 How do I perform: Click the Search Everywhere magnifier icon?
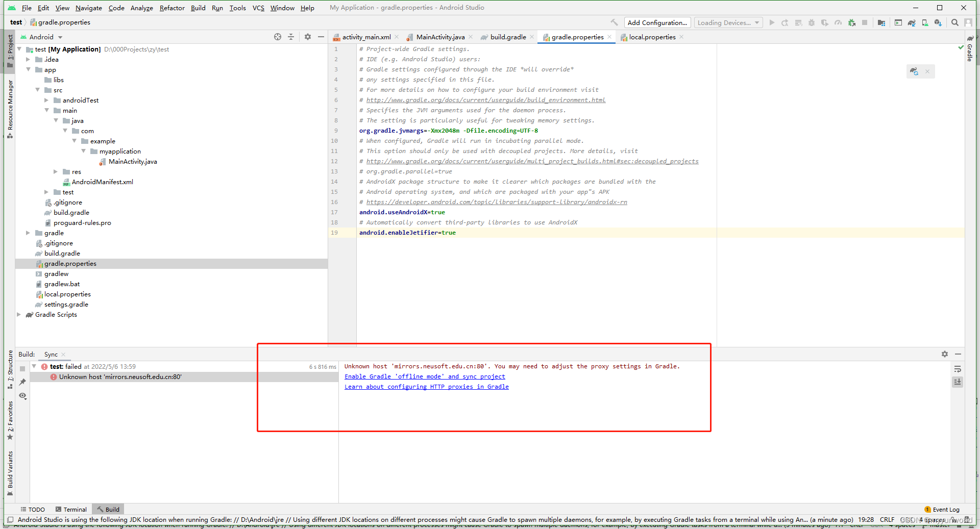[955, 22]
